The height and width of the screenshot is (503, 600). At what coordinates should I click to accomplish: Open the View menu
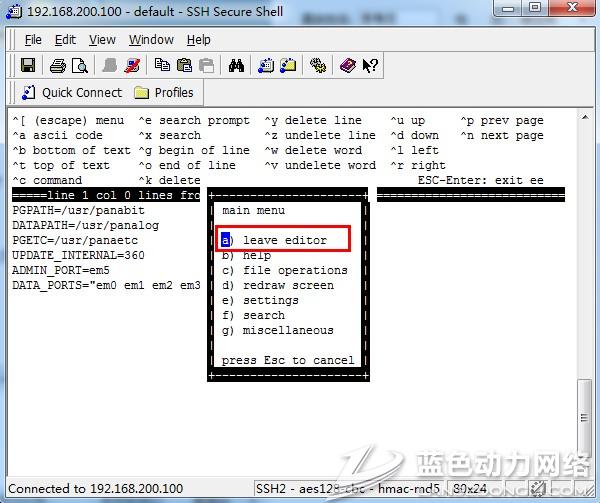tap(102, 40)
